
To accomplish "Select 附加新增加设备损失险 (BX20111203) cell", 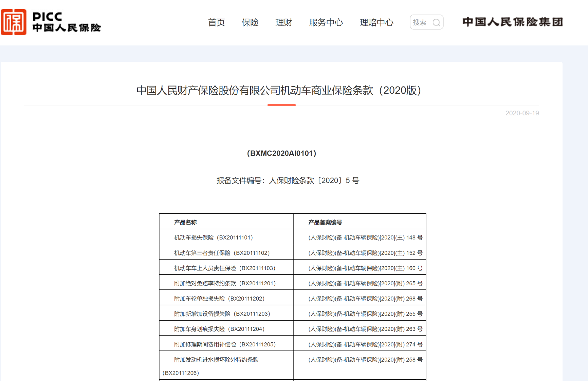I will [x=226, y=313].
